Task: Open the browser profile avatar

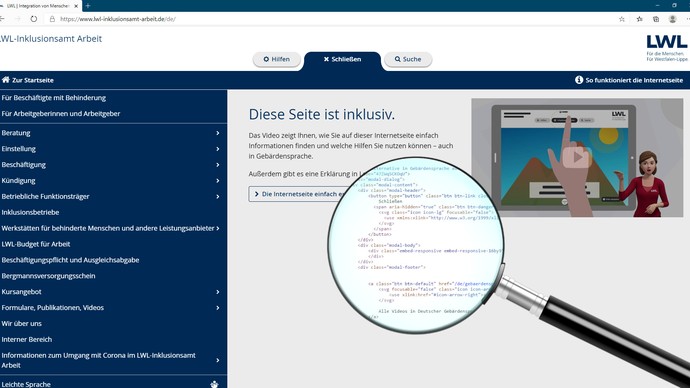Action: pyautogui.click(x=672, y=19)
